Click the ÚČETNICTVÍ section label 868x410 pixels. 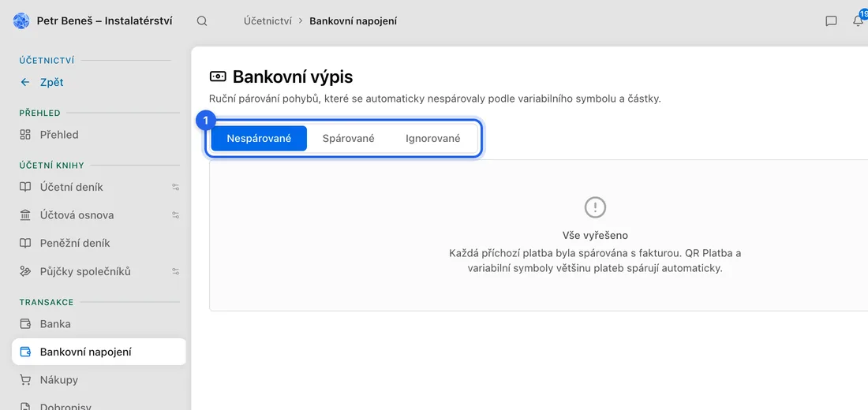coord(47,60)
